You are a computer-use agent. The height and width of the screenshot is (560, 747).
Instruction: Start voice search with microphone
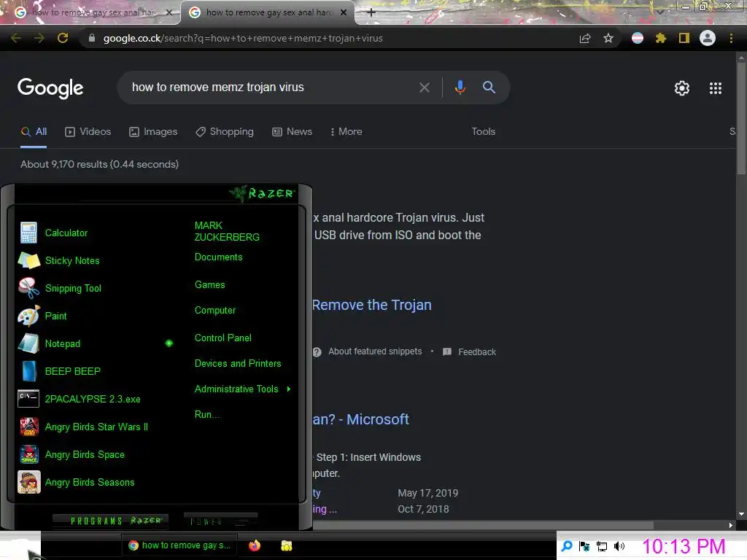pos(460,87)
